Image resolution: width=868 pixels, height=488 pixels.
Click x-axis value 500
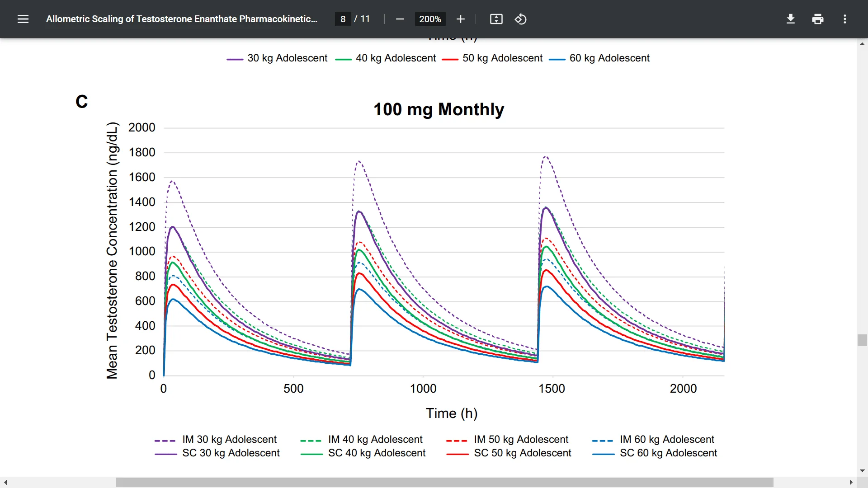293,389
